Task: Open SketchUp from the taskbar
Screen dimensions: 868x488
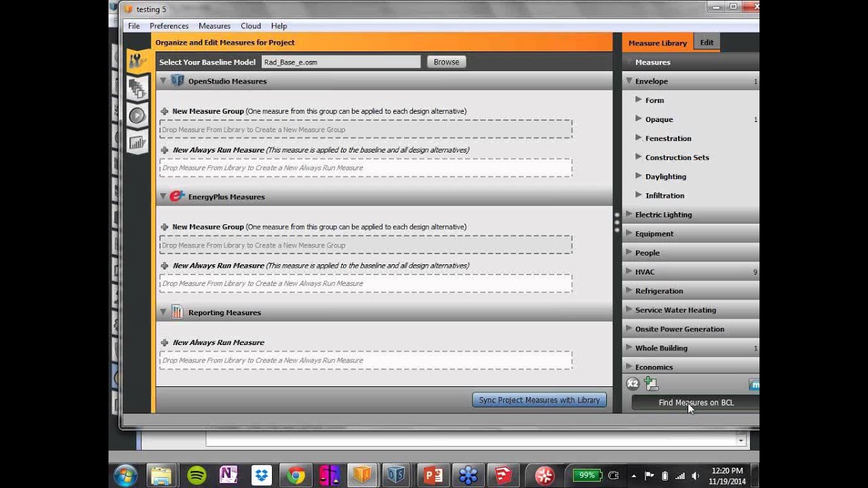Action: tap(502, 476)
